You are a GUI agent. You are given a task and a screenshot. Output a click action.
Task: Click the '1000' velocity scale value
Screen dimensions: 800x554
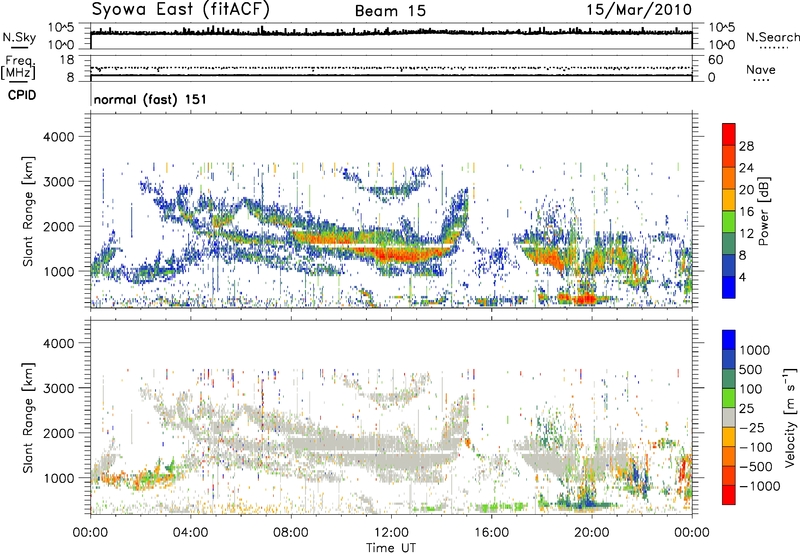pos(755,350)
